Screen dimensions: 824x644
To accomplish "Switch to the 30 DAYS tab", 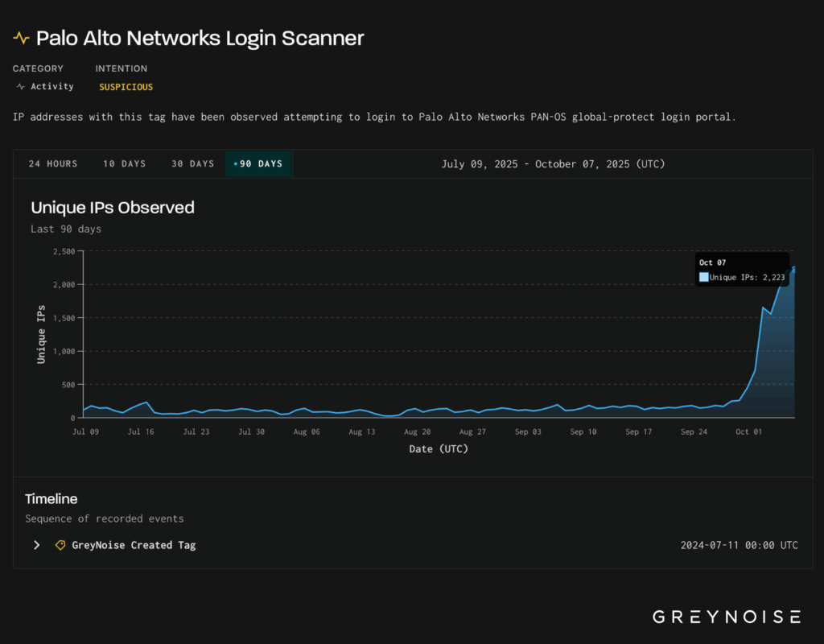I will click(193, 164).
